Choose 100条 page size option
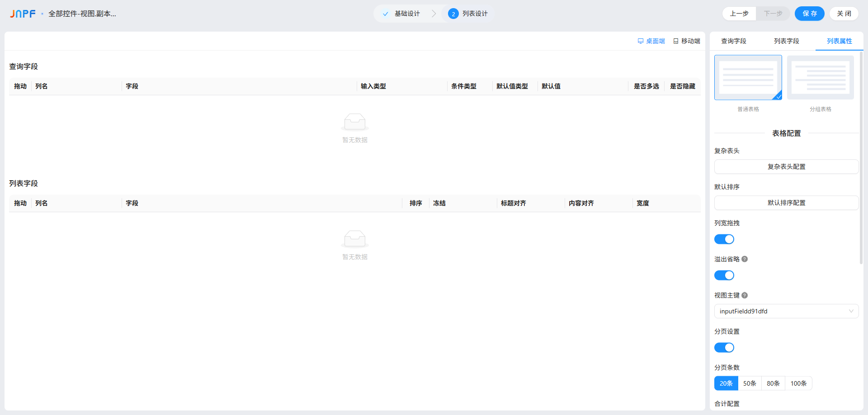 tap(798, 383)
